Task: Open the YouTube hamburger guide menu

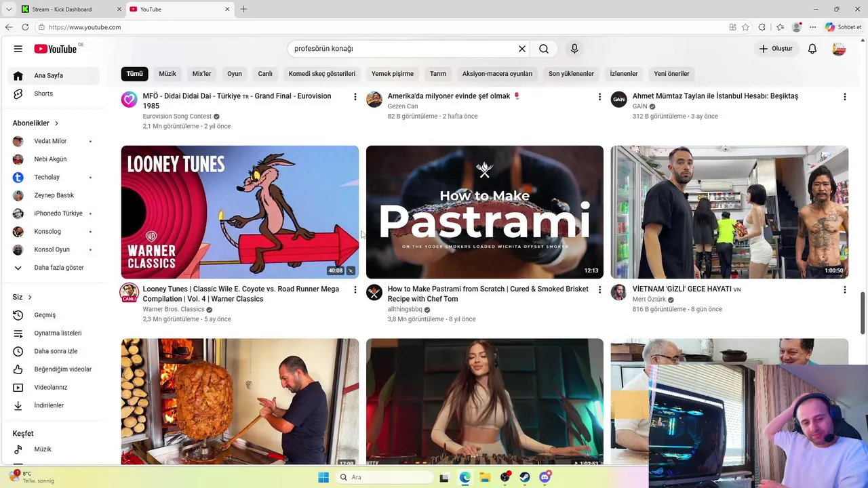Action: tap(18, 49)
